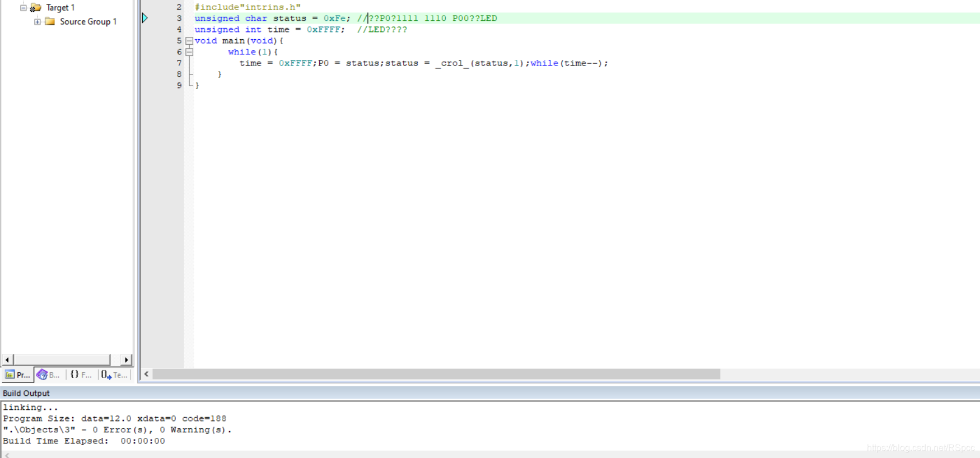Click the 'P00??LED' comment on line 3
Screen dimensions: 980x458
coord(474,18)
